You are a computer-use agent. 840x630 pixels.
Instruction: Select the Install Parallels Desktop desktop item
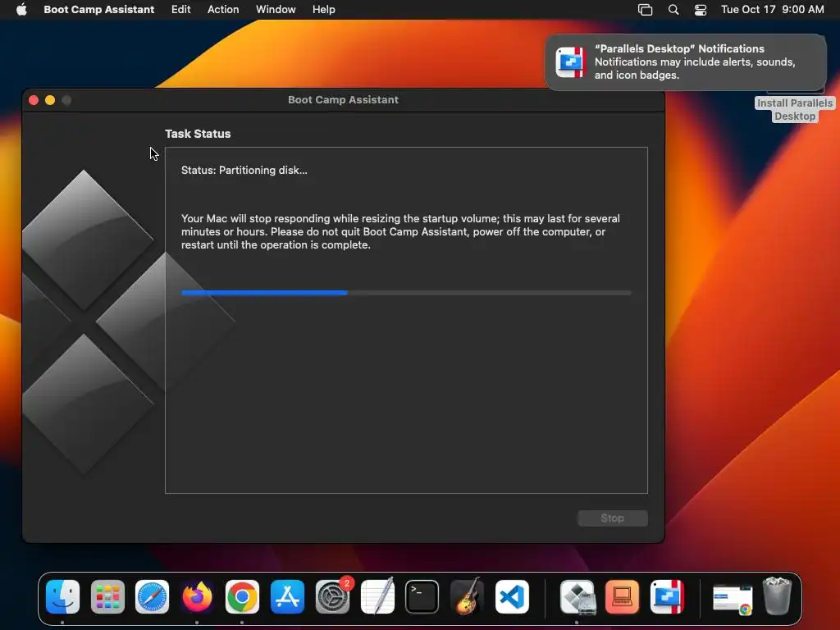(x=794, y=109)
